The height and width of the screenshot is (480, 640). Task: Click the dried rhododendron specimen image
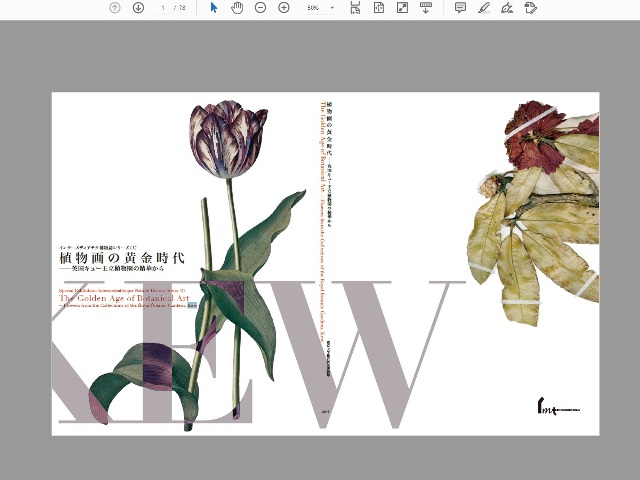pos(535,212)
